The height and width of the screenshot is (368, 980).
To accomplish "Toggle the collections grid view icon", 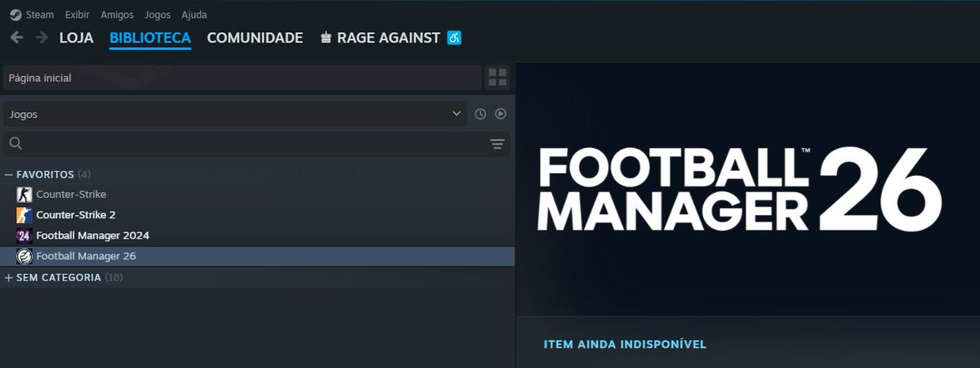I will click(x=497, y=78).
